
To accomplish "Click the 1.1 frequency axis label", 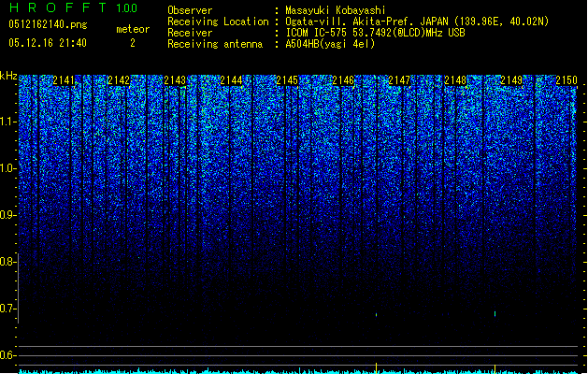I will 8,122.
